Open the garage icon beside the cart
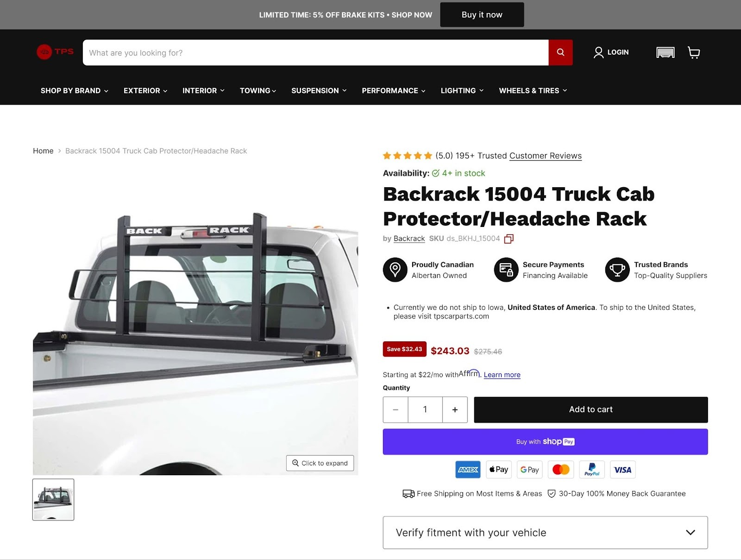This screenshot has width=741, height=560. point(666,52)
